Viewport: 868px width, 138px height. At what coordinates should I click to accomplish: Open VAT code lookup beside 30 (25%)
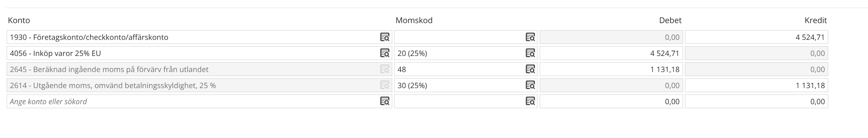click(530, 85)
